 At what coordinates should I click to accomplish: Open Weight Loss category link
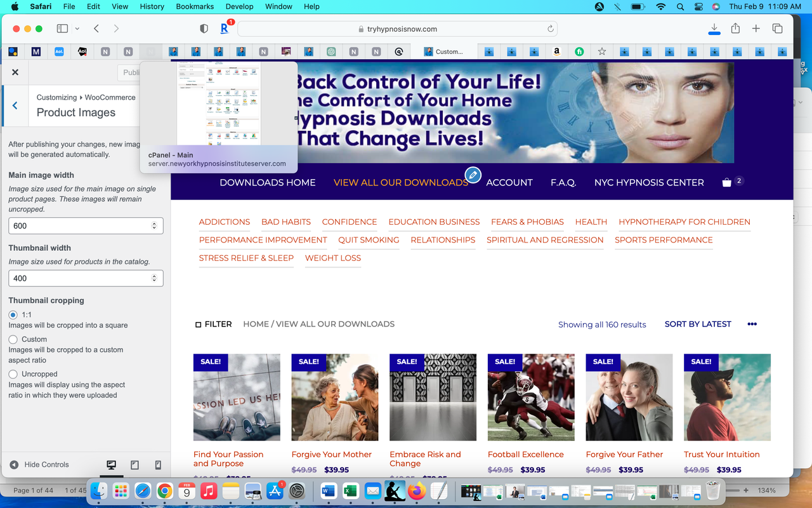tap(333, 258)
